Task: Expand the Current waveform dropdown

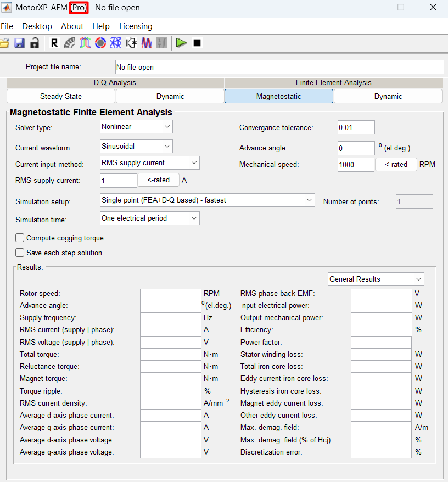Action: pos(136,147)
